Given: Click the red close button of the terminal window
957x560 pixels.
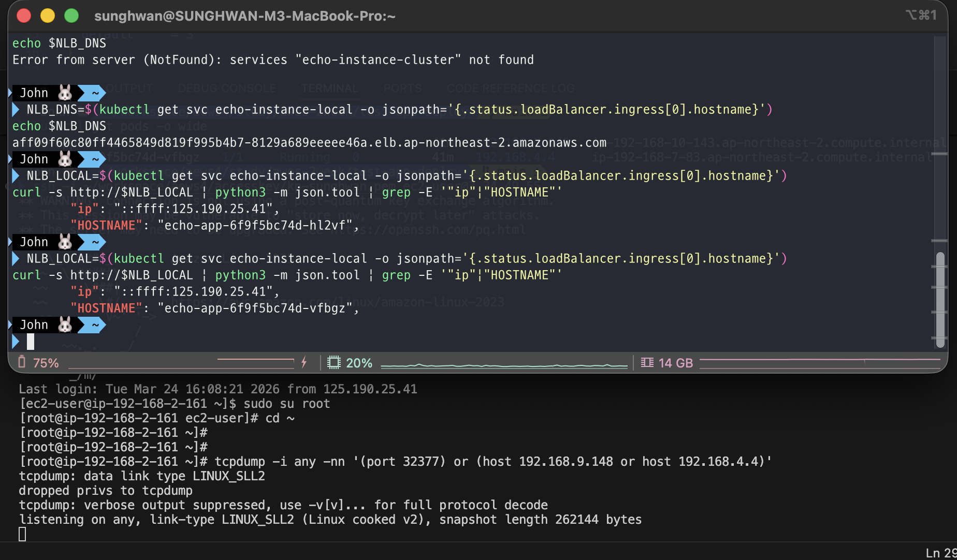Looking at the screenshot, I should coord(24,16).
